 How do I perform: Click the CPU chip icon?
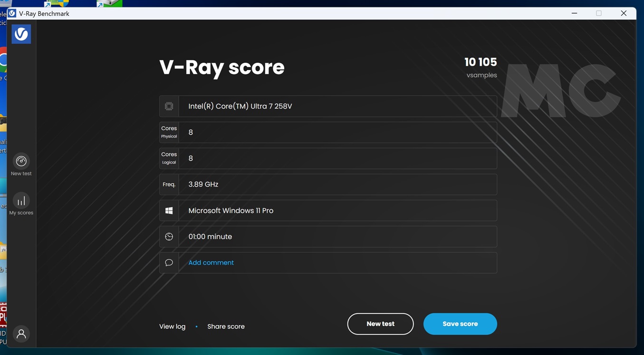[169, 106]
